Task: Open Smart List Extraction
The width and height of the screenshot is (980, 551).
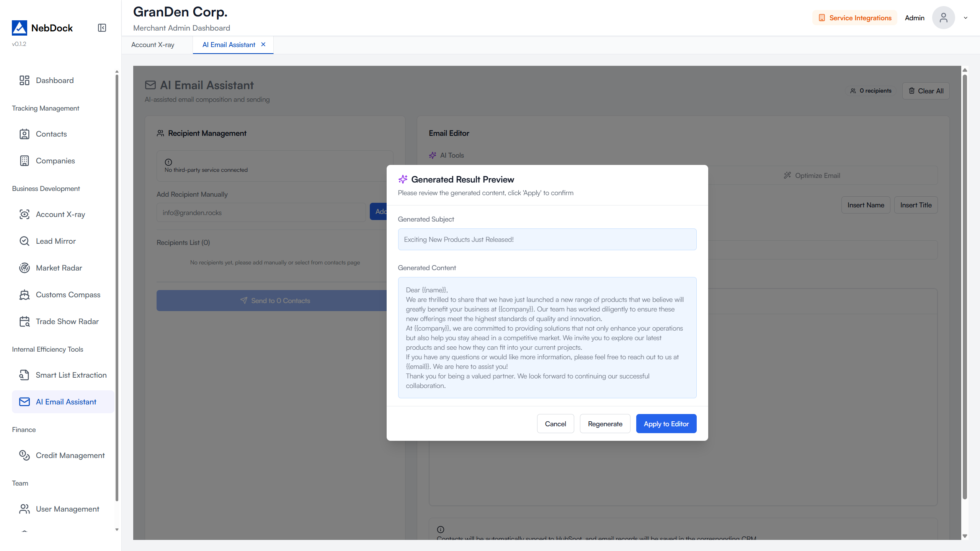Action: [71, 375]
